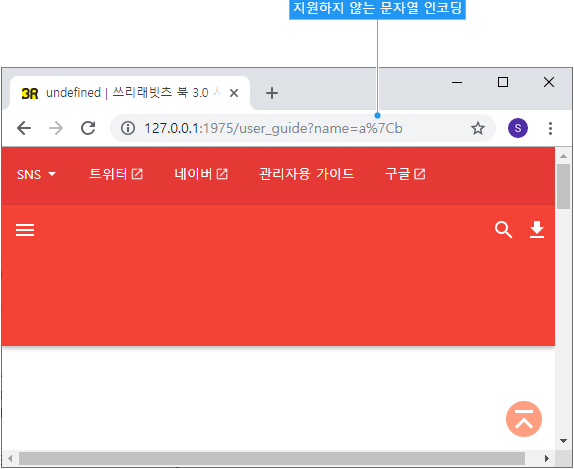
Task: Close the undefined 쓰리래빗츠 북 tab
Action: 234,93
